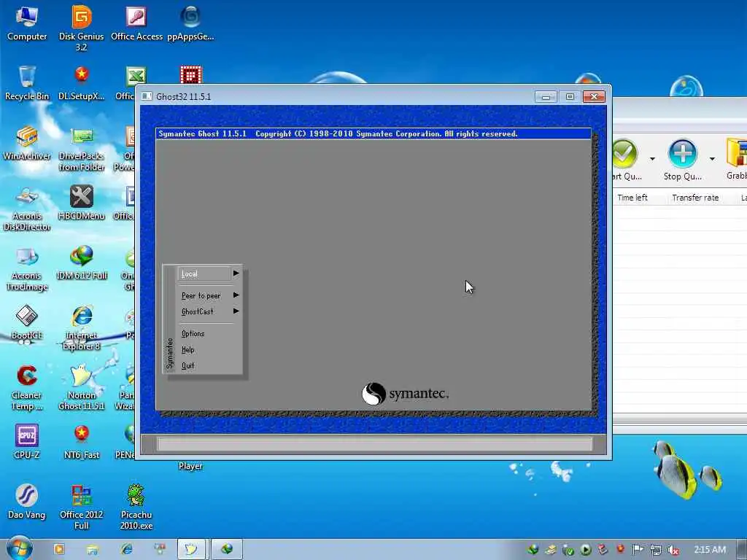Screen dimensions: 747x560
Task: Expand the GhostCast submenu arrow
Action: coord(236,311)
